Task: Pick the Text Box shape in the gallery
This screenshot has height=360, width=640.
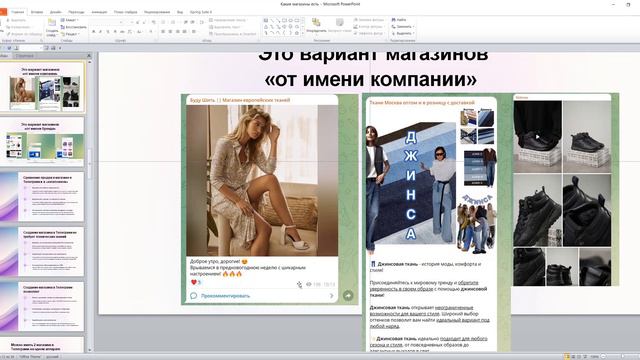Action: tap(266, 20)
